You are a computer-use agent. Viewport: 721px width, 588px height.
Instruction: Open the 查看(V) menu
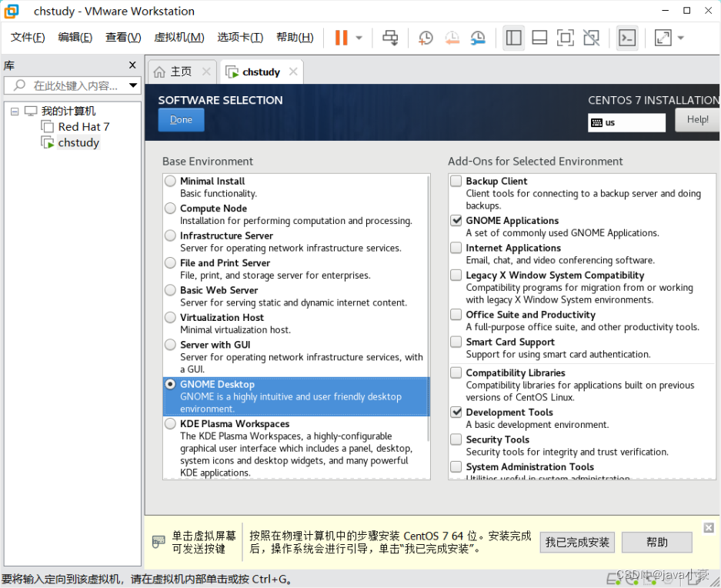click(x=123, y=37)
